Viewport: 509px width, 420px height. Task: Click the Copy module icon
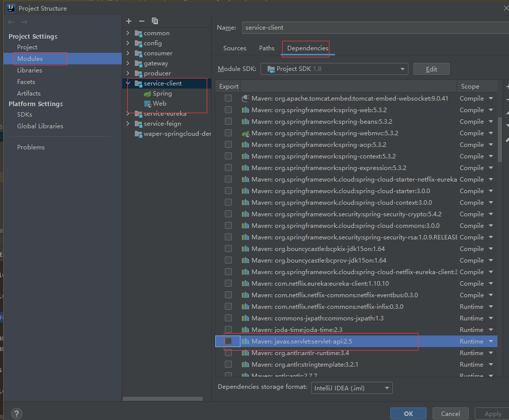coord(155,21)
